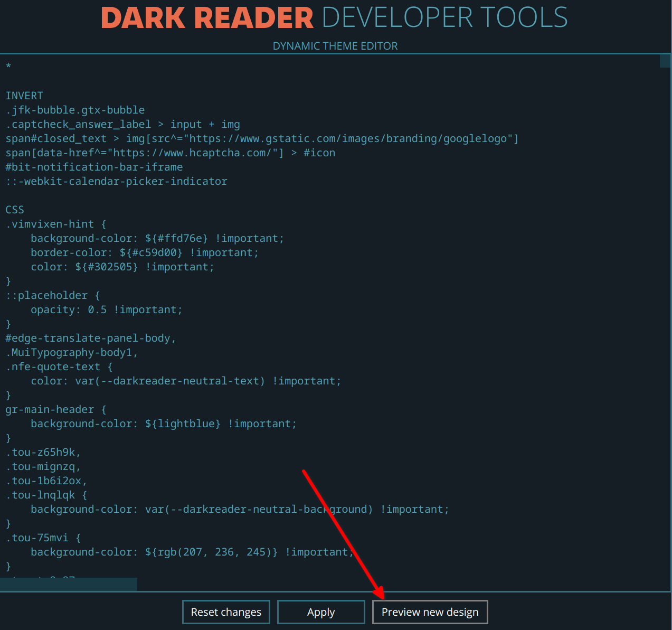
Task: Click the INVERT section label line
Action: [24, 95]
